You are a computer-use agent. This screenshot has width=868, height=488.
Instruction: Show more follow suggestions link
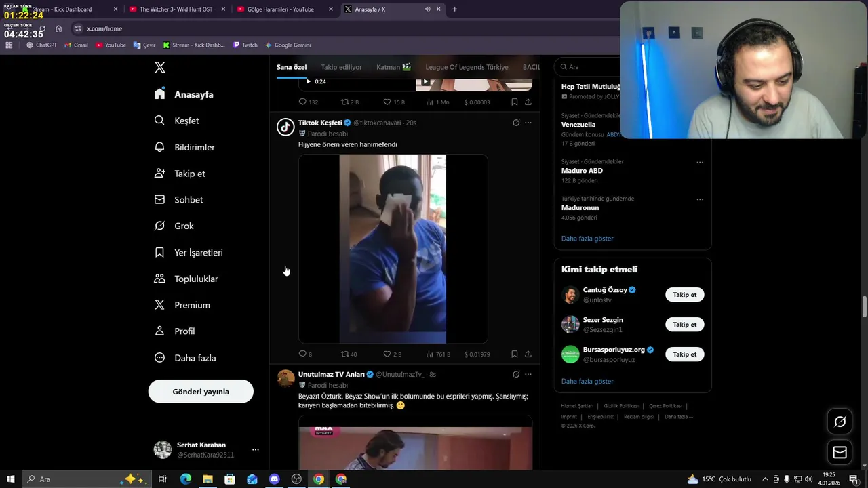pyautogui.click(x=587, y=382)
